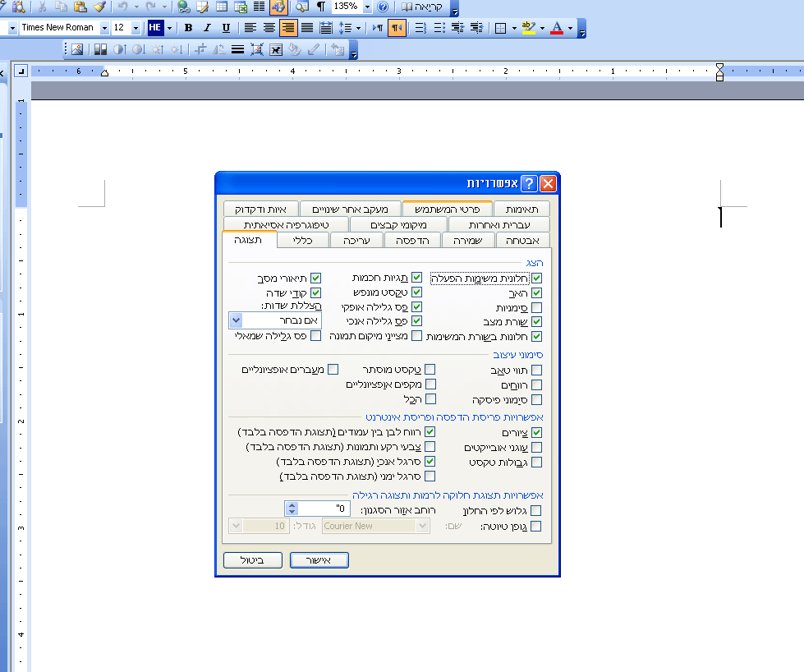The height and width of the screenshot is (672, 804).
Task: Apply numbered list formatting
Action: click(420, 28)
